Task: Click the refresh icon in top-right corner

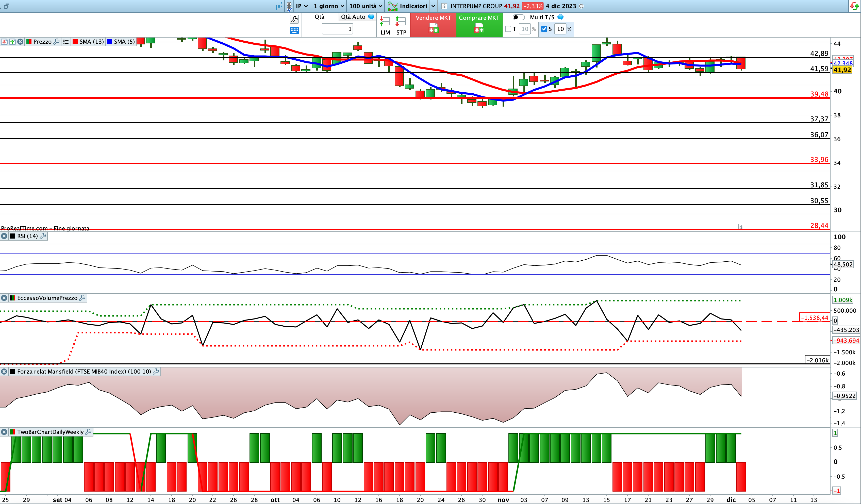Action: pyautogui.click(x=854, y=6)
